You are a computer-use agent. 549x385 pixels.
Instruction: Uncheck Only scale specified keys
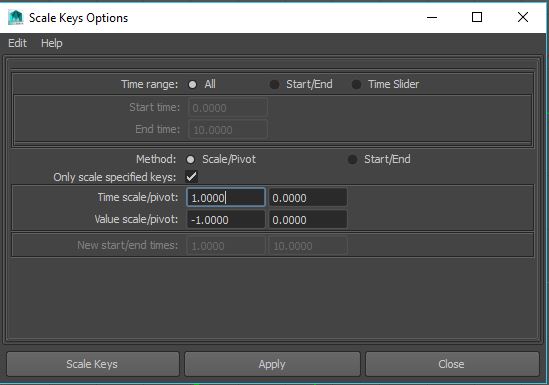click(x=192, y=176)
